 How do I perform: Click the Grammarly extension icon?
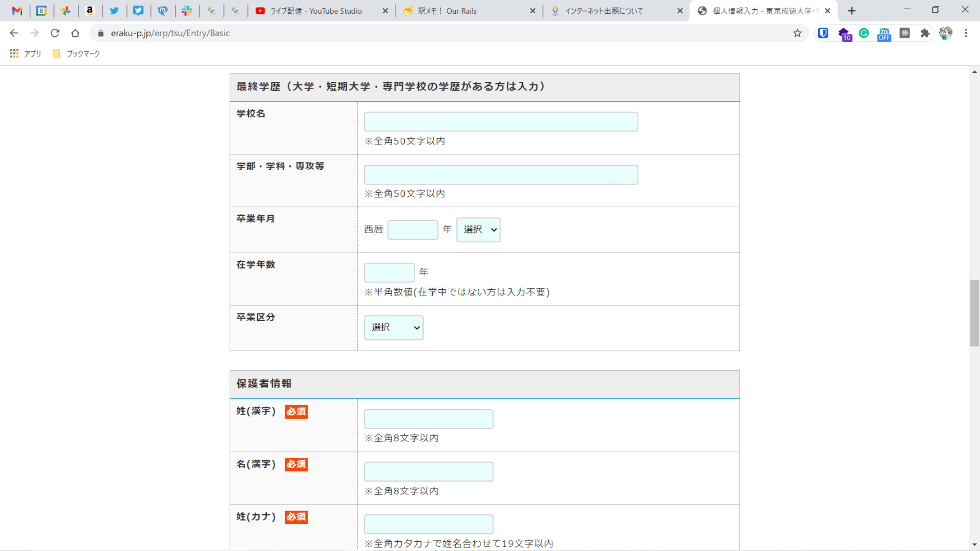pyautogui.click(x=863, y=33)
